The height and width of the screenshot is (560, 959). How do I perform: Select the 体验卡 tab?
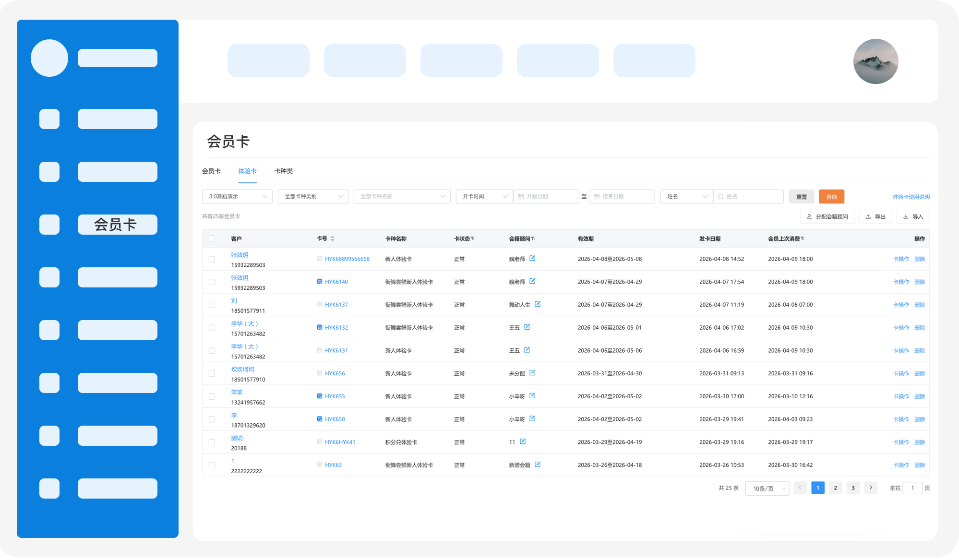pos(247,171)
